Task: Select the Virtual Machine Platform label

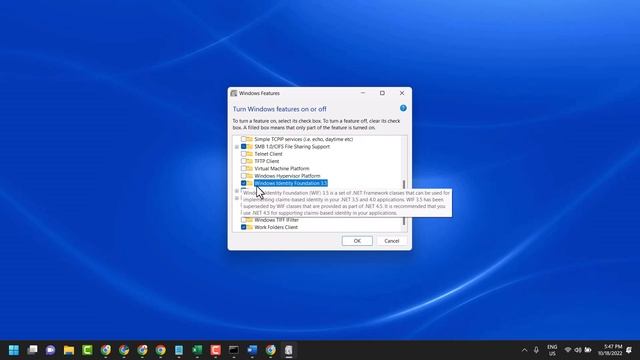Action: [x=282, y=169]
